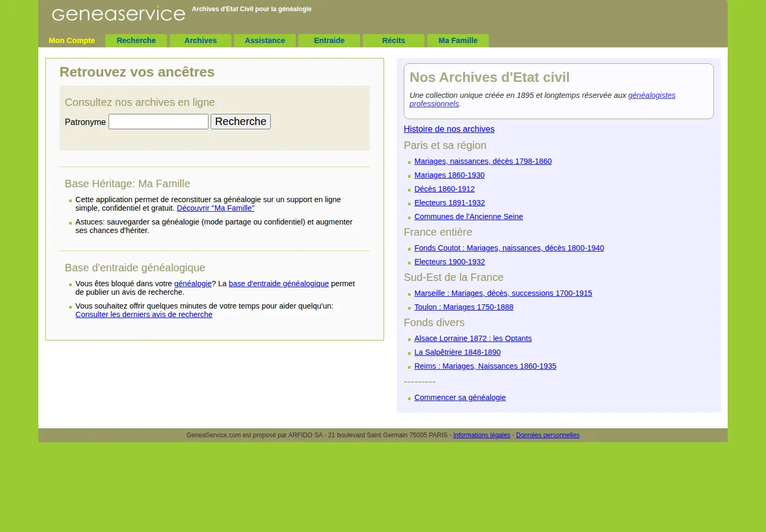
Task: Open the Mon Compte tab
Action: click(x=72, y=40)
